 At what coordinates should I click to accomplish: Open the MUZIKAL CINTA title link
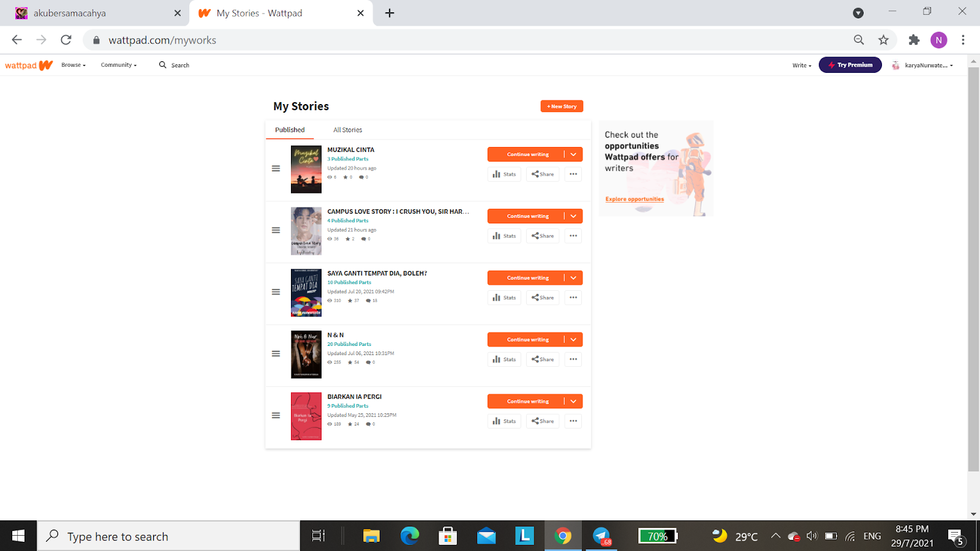click(350, 149)
